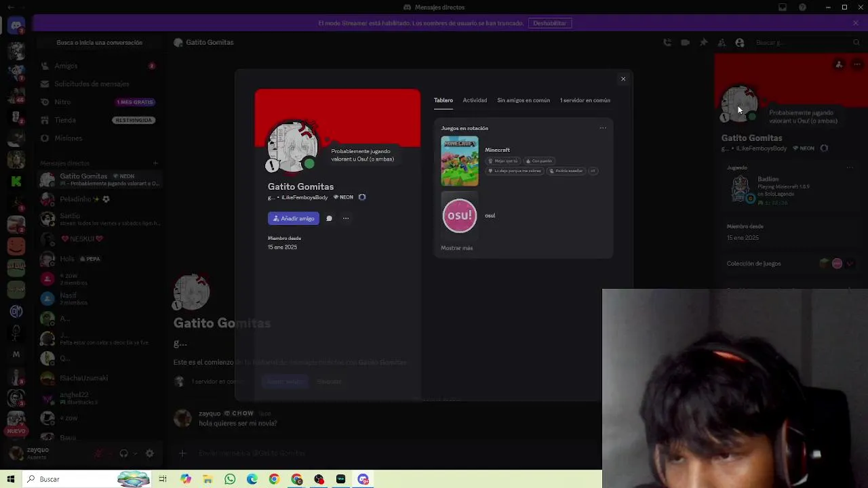Open File Explorer from taskbar

(208, 479)
